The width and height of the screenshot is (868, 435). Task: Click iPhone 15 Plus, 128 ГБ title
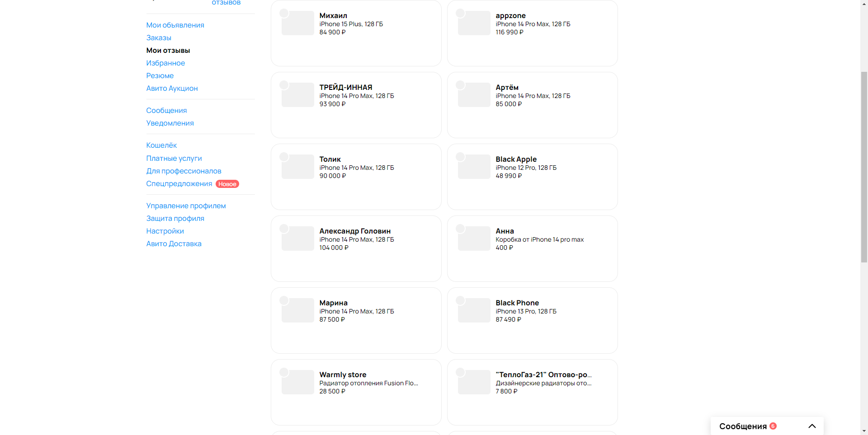351,24
